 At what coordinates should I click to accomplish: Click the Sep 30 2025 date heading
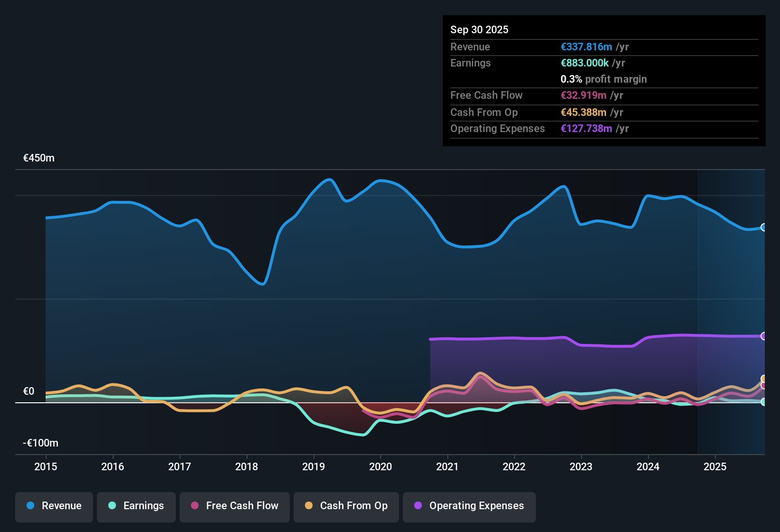pos(479,29)
